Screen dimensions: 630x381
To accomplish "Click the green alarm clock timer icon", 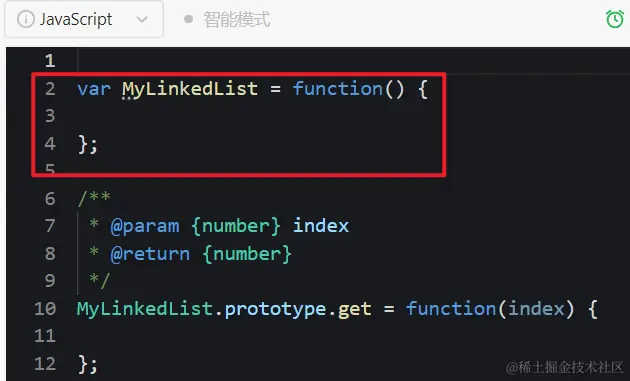I will coord(614,19).
